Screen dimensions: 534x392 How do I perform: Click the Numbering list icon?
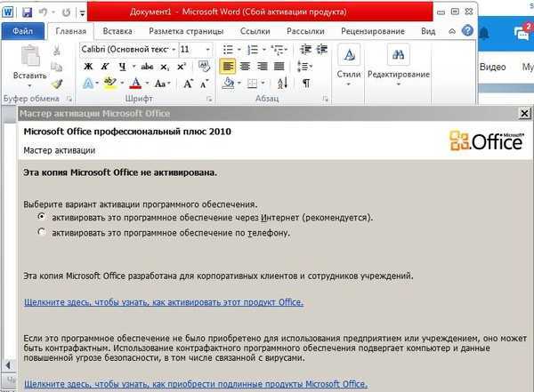(253, 50)
